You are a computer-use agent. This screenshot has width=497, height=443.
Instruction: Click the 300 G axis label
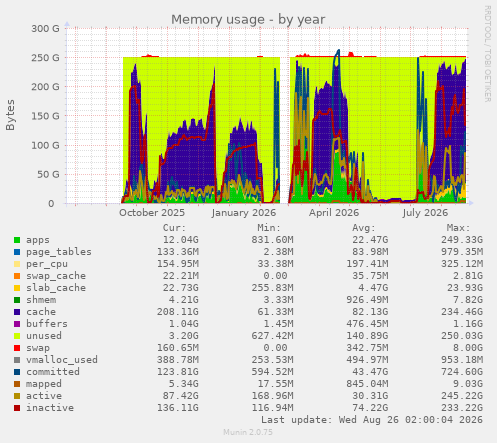pos(45,29)
